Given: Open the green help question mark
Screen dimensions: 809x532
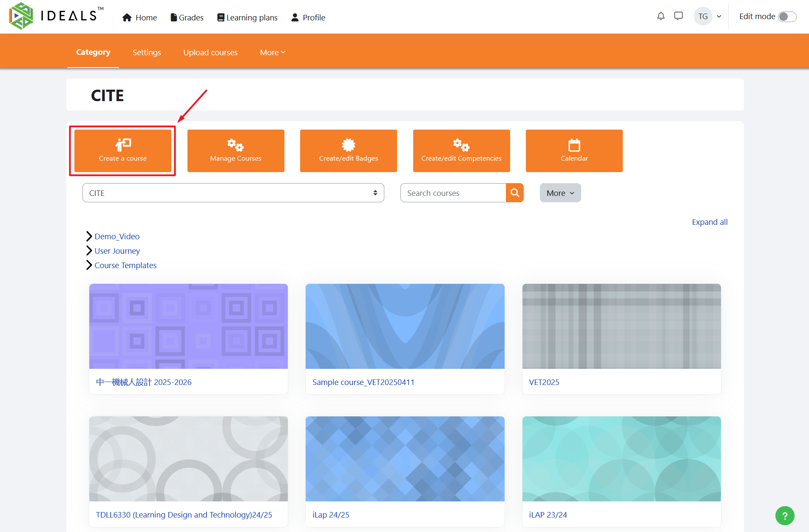Looking at the screenshot, I should click(785, 515).
